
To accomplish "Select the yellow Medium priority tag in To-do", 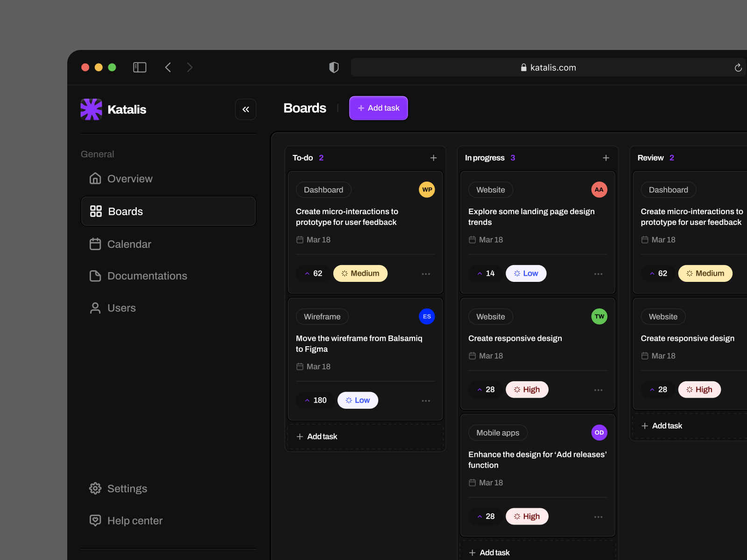I will (360, 273).
